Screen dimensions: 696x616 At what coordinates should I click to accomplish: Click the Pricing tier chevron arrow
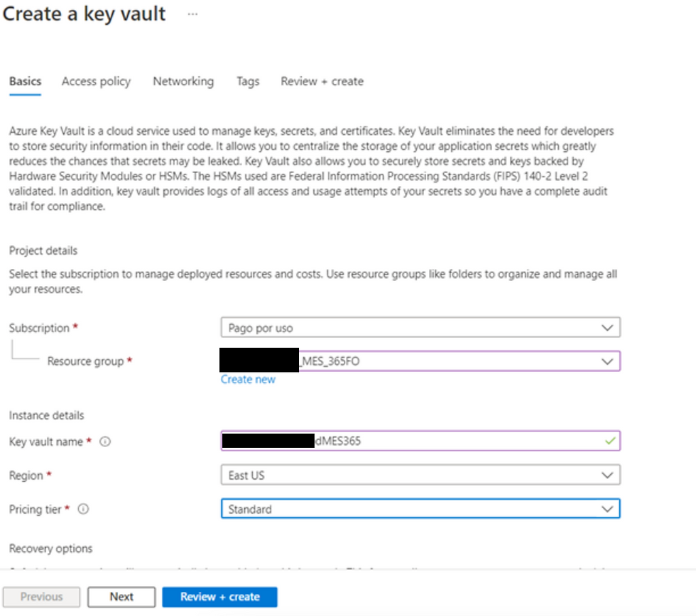pyautogui.click(x=607, y=509)
